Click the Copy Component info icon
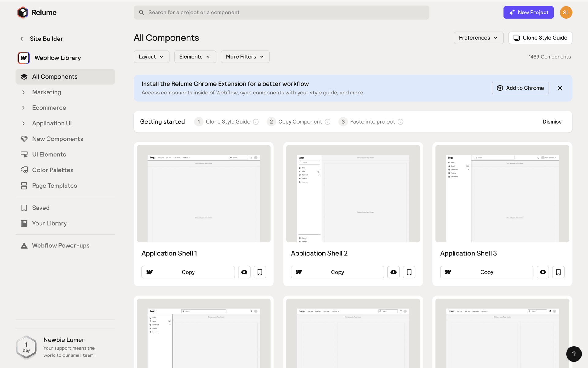 (327, 122)
